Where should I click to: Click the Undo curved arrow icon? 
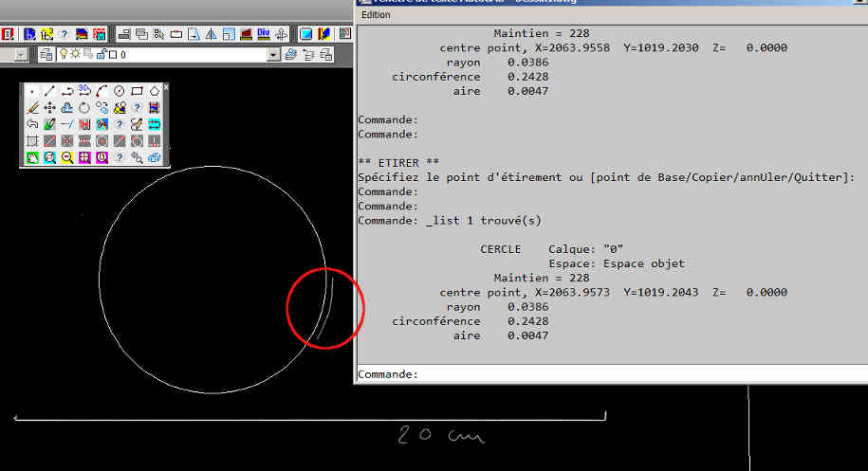tap(32, 124)
